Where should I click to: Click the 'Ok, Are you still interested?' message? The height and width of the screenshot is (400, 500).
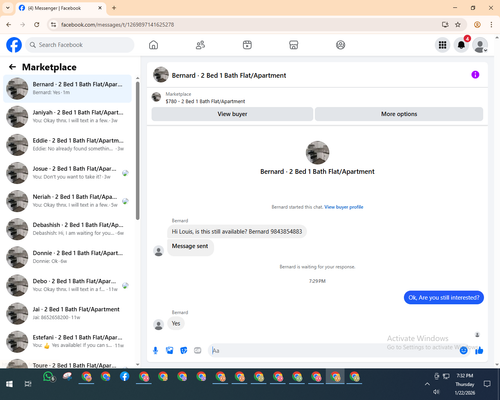(444, 297)
